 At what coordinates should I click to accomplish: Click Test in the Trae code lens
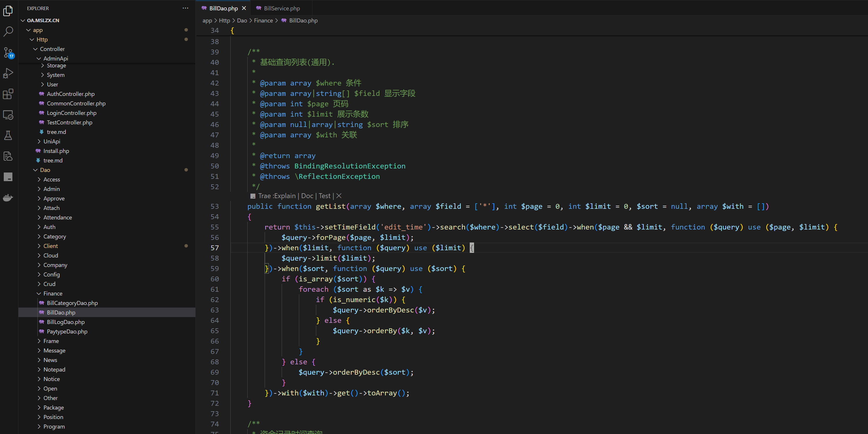coord(324,196)
